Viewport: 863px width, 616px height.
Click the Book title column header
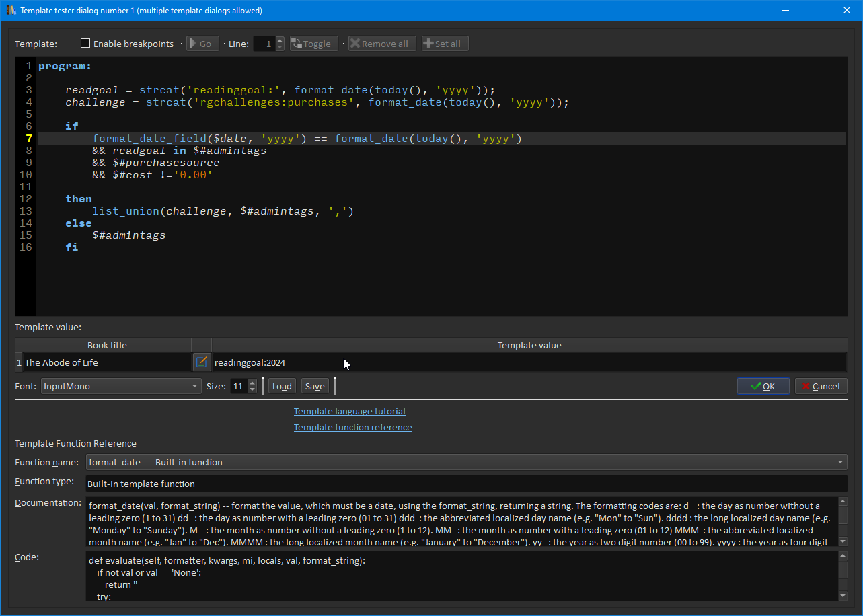[107, 345]
